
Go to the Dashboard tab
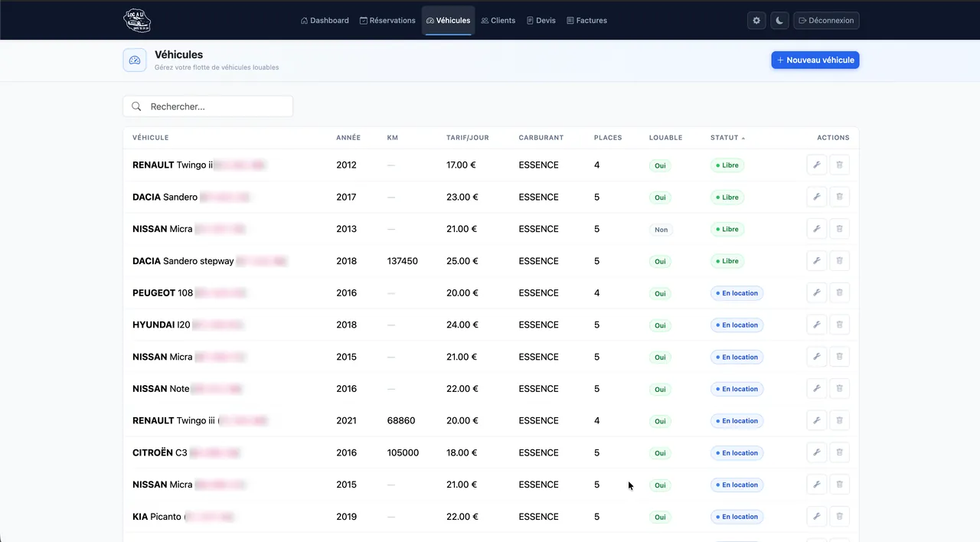325,21
